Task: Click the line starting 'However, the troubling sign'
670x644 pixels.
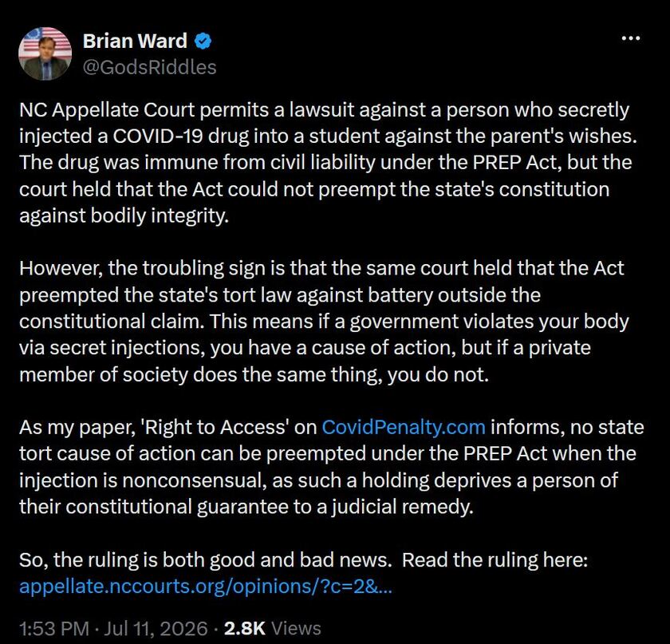Action: [321, 268]
